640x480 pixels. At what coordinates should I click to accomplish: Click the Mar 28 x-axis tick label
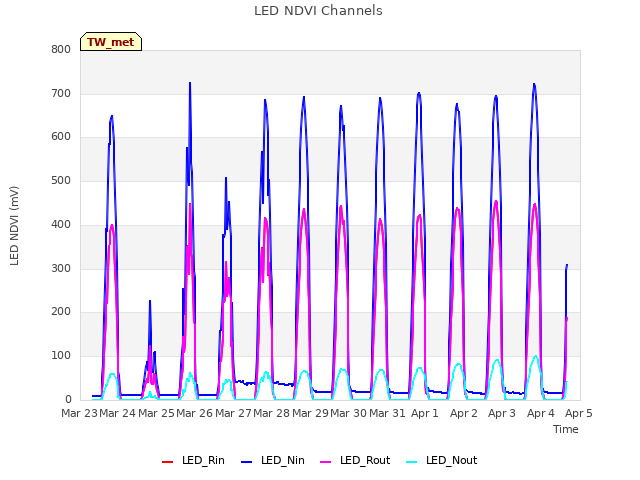click(x=271, y=413)
